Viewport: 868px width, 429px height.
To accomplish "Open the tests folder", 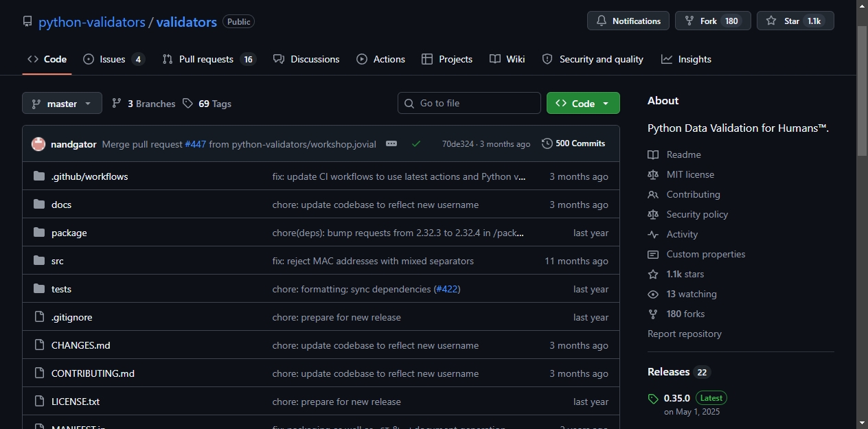I will (61, 289).
